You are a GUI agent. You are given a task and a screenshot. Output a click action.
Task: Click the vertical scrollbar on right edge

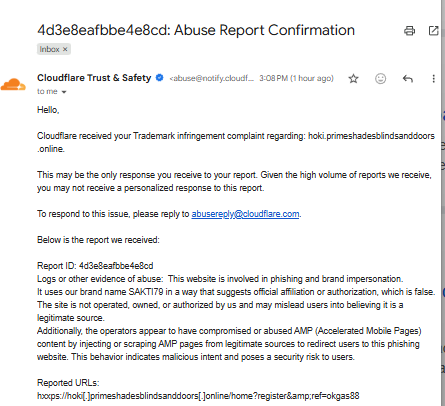443,203
